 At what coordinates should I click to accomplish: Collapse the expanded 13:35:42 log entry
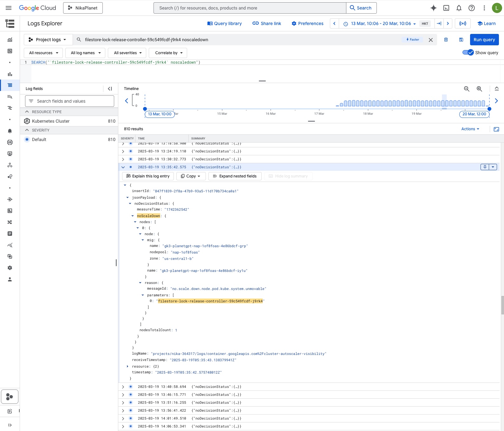[x=123, y=167]
